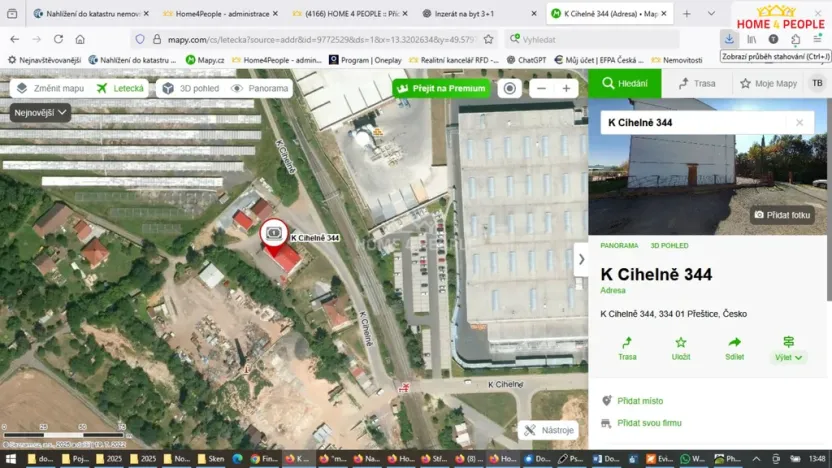Toggle the Letecká aerial map view
Viewport: 832px width, 468px height.
coord(121,88)
